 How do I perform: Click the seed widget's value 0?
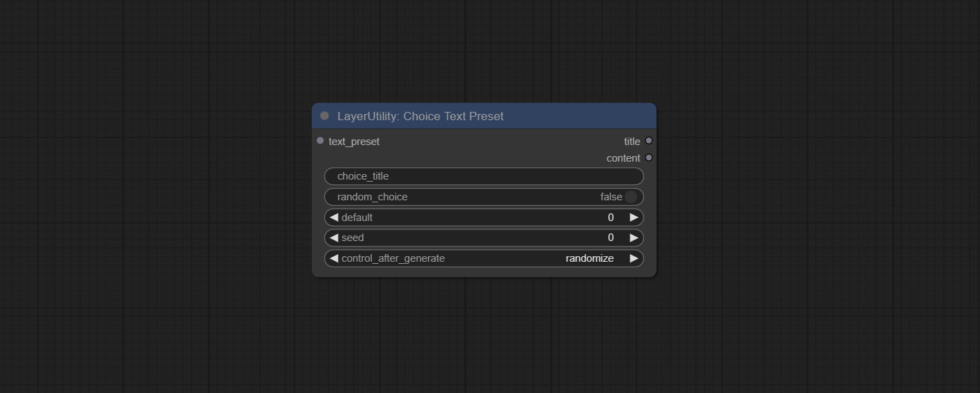(x=610, y=238)
